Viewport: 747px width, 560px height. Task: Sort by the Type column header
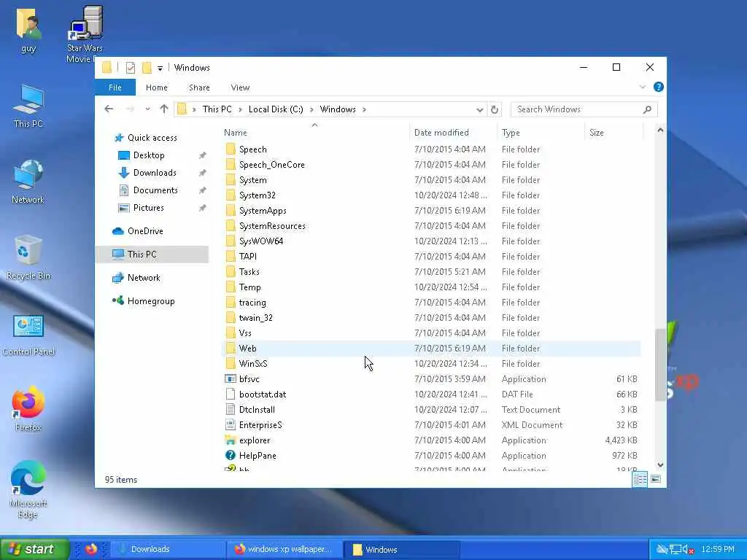coord(541,133)
